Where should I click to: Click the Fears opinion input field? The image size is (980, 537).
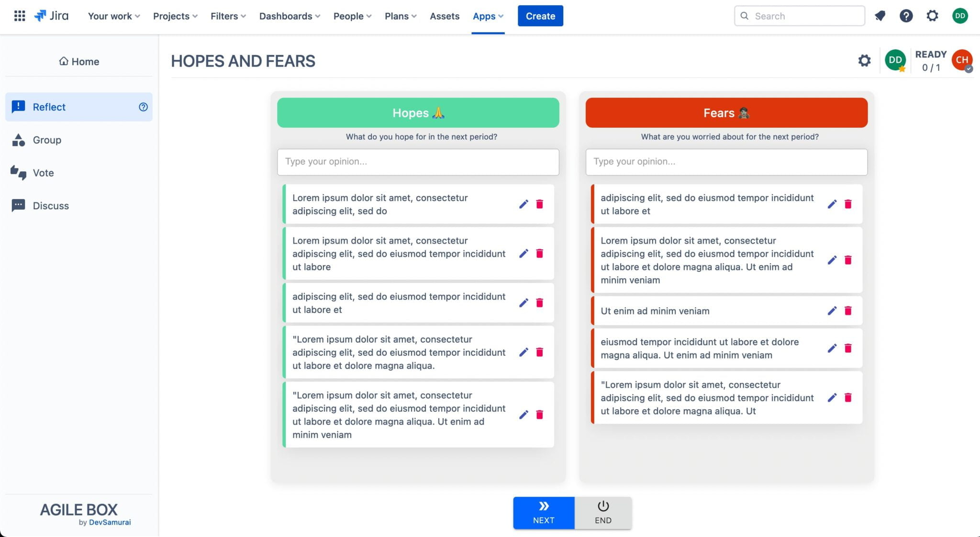(726, 162)
